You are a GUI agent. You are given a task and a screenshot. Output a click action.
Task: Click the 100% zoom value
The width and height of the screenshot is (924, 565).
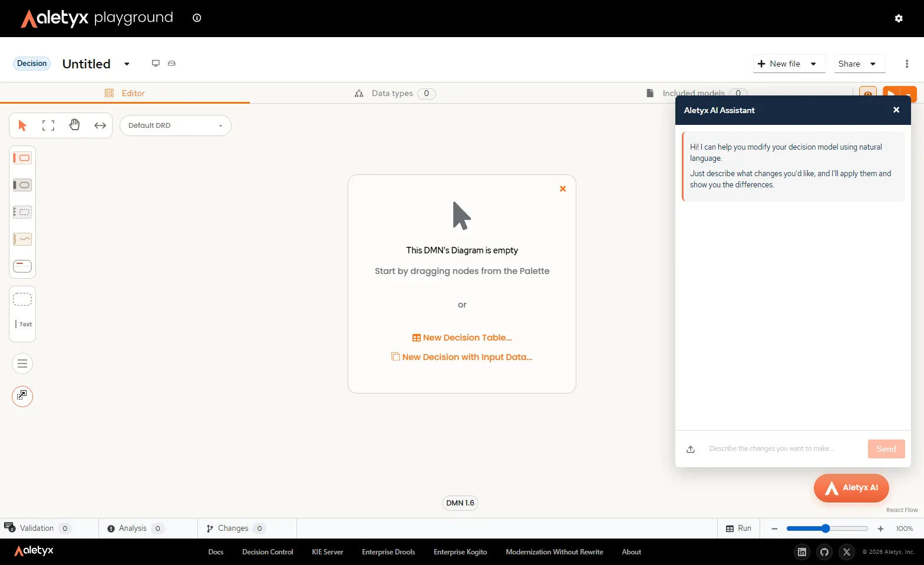[x=905, y=528]
